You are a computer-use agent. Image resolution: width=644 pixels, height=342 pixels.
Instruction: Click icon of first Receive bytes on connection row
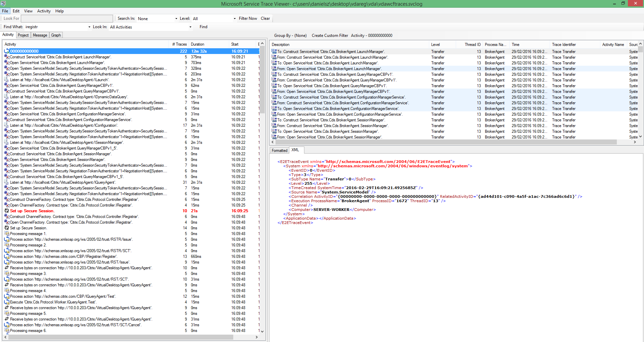7,268
